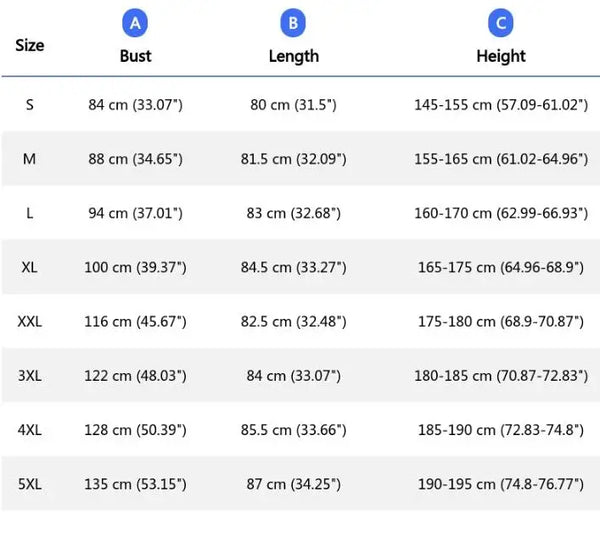Select the 4XL size row label
Viewport: 600px width, 536px height.
(30, 430)
